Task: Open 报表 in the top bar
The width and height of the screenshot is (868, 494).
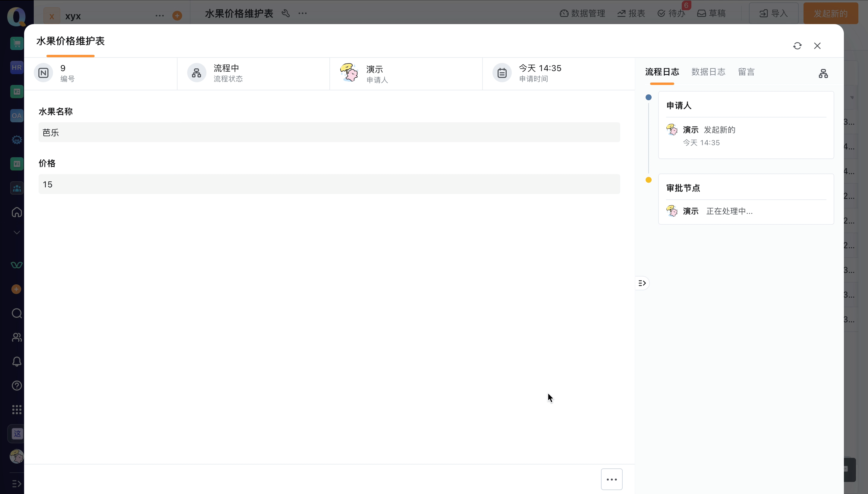Action: pos(631,13)
